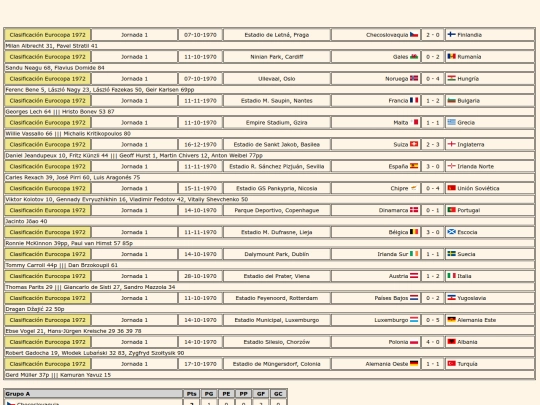Click the Alemania Este flag icon
The width and height of the screenshot is (540, 405).
click(x=451, y=320)
